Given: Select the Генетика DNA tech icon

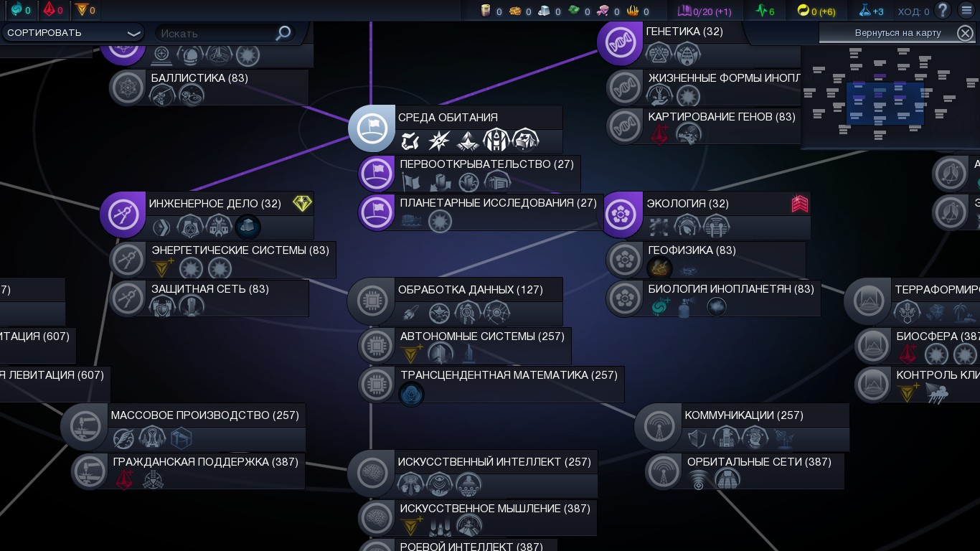Looking at the screenshot, I should [x=620, y=43].
